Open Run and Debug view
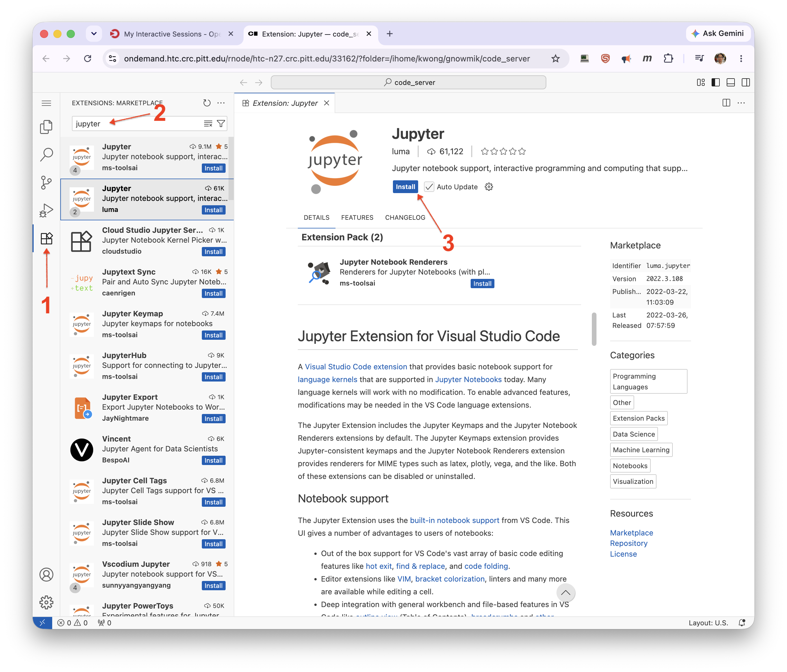Screen dimensions: 787x672 click(x=46, y=210)
